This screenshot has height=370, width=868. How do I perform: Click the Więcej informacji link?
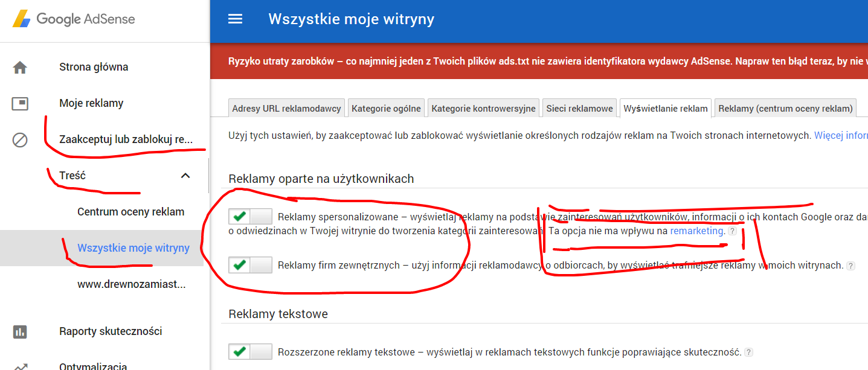coord(841,135)
